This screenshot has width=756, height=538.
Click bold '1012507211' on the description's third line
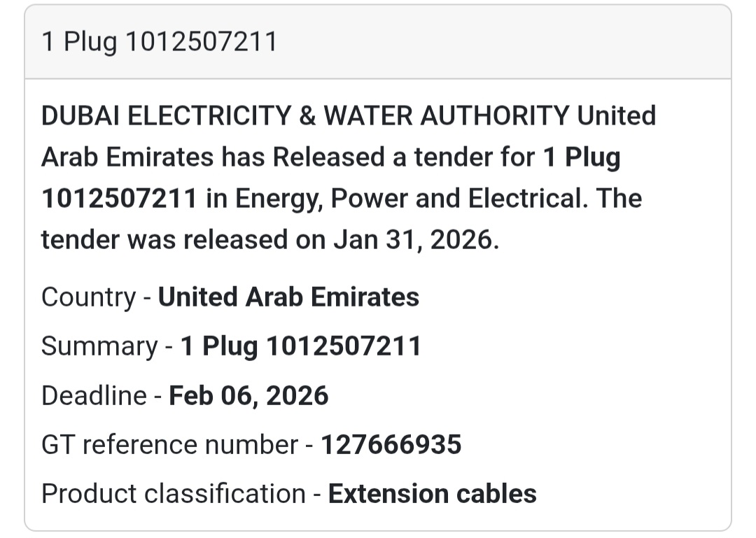tap(119, 199)
